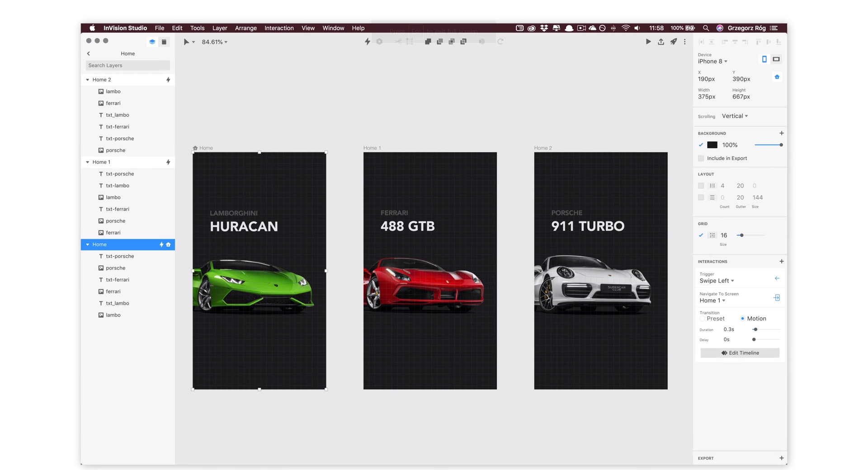
Task: Open the export share icon
Action: (x=660, y=42)
